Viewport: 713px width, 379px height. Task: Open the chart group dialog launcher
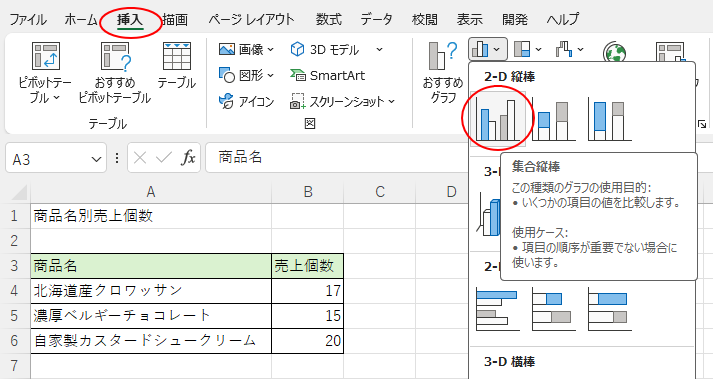pyautogui.click(x=702, y=123)
